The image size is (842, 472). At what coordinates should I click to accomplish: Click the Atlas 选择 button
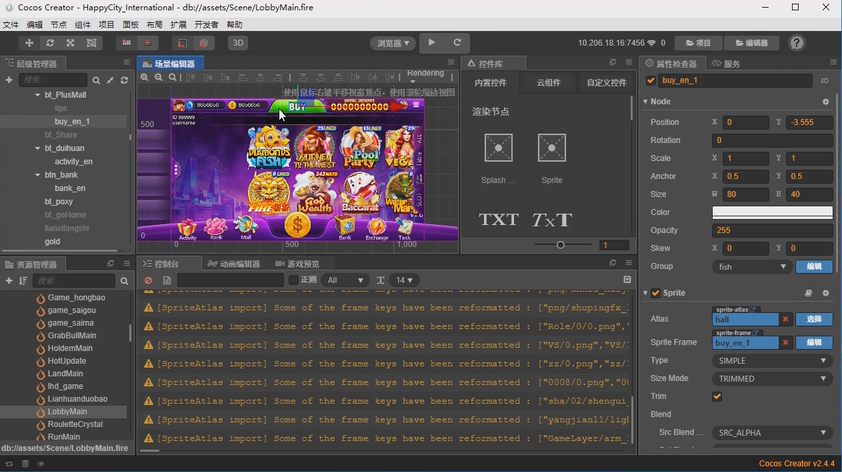pos(814,319)
